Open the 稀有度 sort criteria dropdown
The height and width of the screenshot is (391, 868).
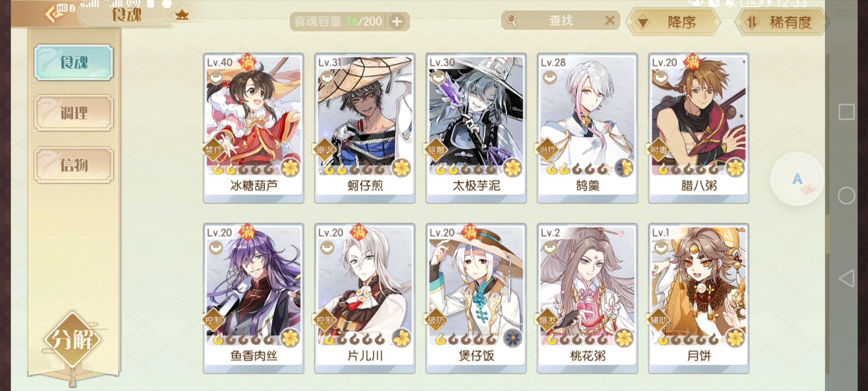click(x=781, y=22)
